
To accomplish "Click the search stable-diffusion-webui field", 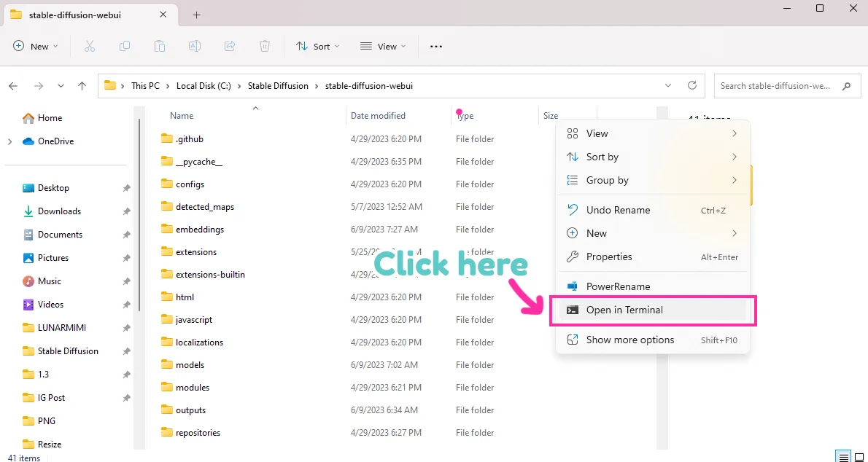I will (787, 86).
